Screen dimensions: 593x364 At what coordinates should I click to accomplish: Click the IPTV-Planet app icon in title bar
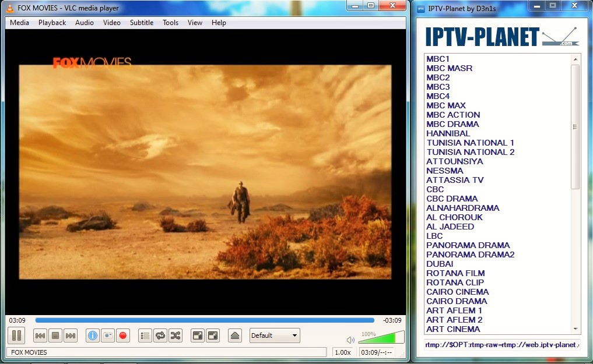pos(421,9)
